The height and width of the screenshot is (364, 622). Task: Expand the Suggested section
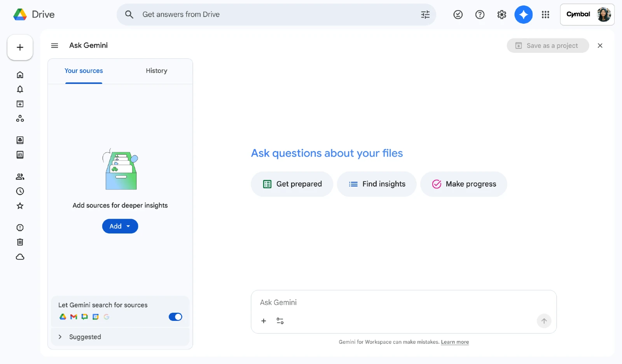[60, 337]
